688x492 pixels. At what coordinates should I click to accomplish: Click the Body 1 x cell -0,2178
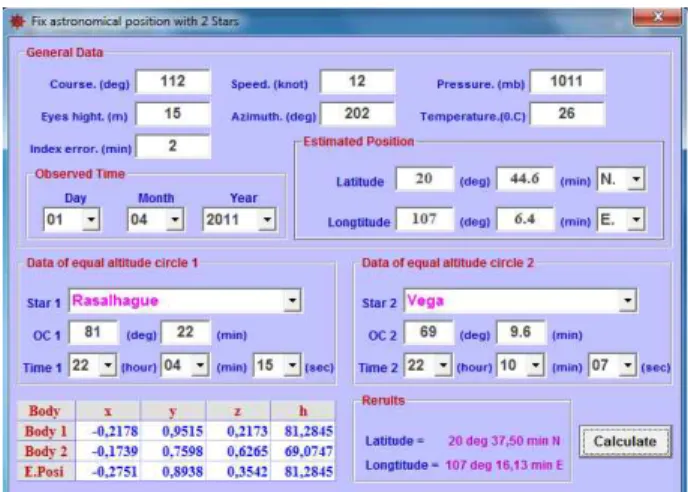pyautogui.click(x=108, y=431)
